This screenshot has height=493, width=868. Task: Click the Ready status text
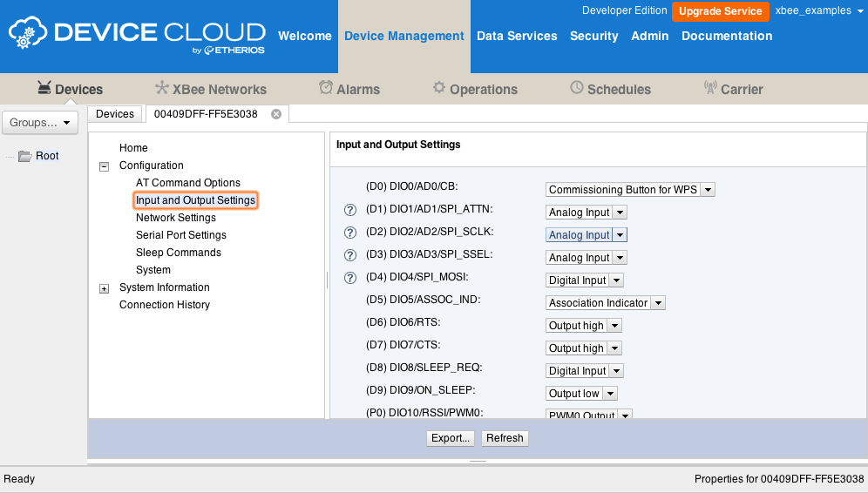pyautogui.click(x=19, y=479)
